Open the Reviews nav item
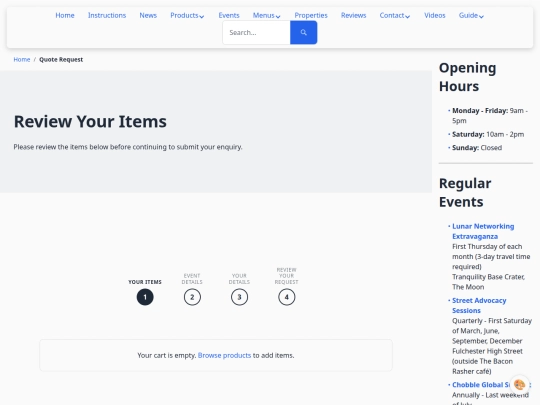Screen dimensions: 540x405 tap(353, 15)
